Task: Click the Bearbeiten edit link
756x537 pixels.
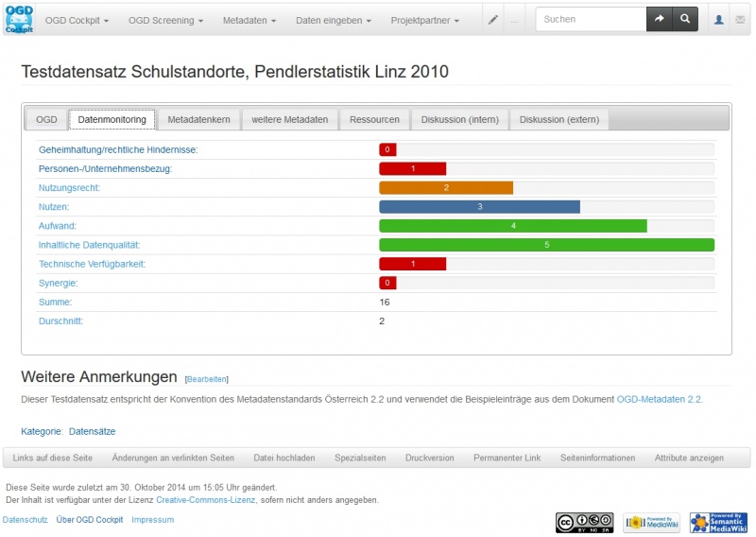Action: (x=207, y=379)
